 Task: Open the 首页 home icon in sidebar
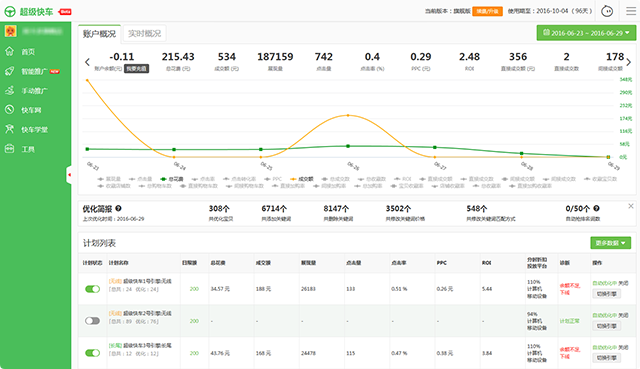[x=9, y=51]
